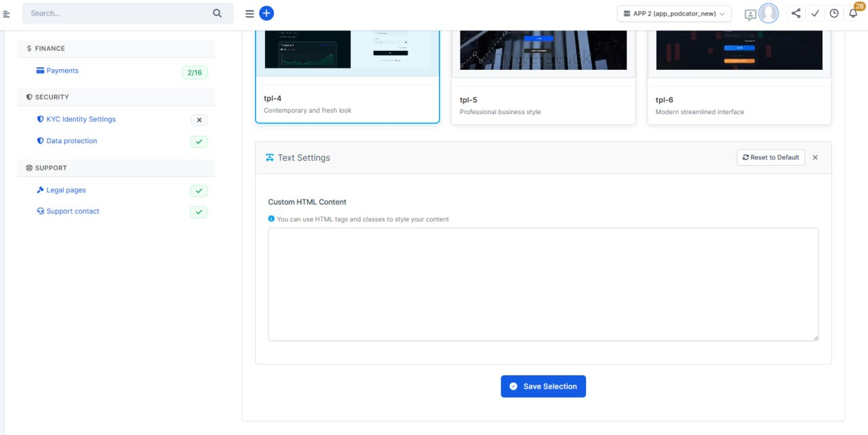The width and height of the screenshot is (868, 435).
Task: Click the share icon in top bar
Action: tap(796, 14)
